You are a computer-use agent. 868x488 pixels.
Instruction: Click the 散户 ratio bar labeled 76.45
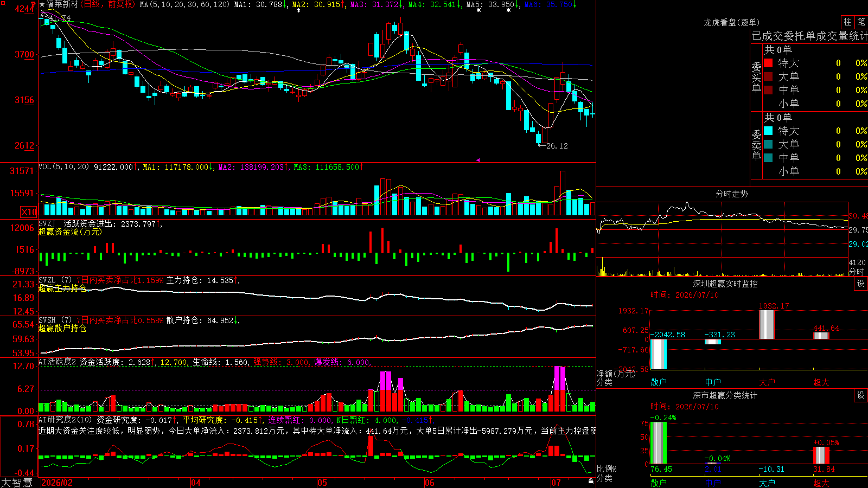pos(659,442)
